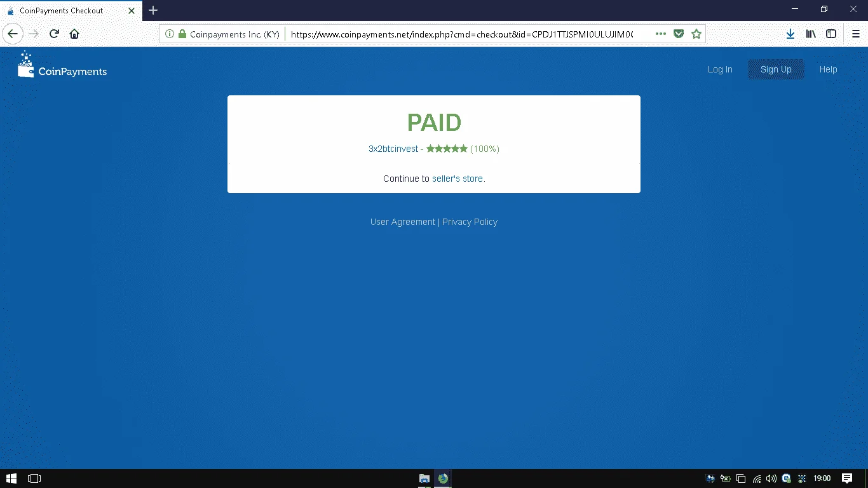Open Task View on the taskbar

[34, 478]
